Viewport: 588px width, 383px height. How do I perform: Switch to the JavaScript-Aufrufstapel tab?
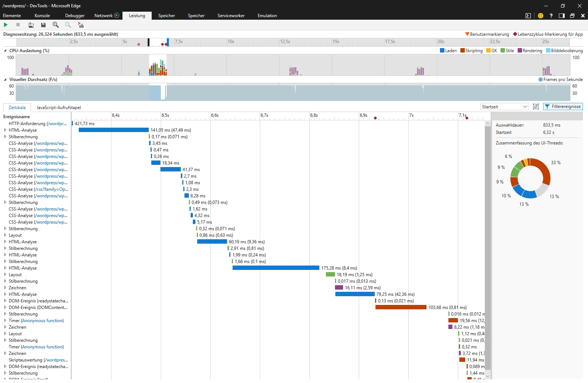tap(59, 108)
